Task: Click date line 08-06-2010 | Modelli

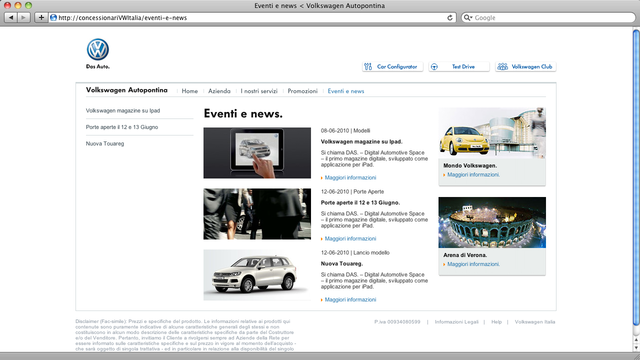Action: pos(345,131)
